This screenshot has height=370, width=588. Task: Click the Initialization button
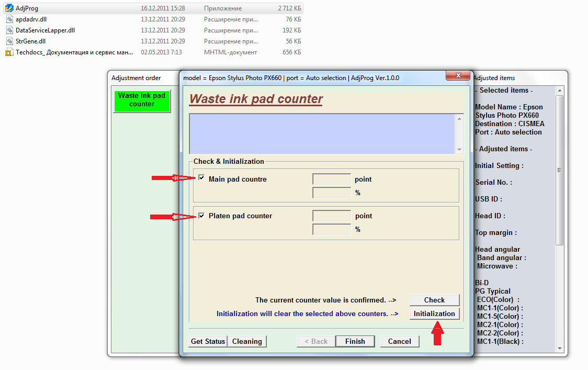(434, 313)
